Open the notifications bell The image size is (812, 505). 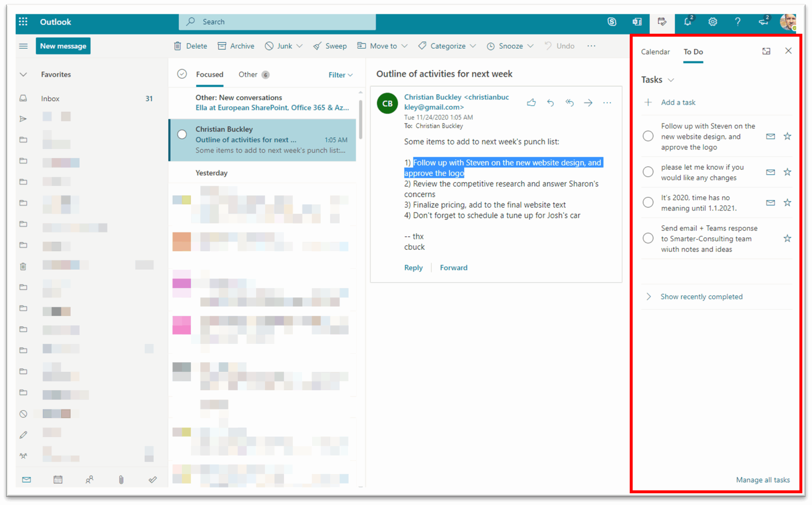pos(687,22)
